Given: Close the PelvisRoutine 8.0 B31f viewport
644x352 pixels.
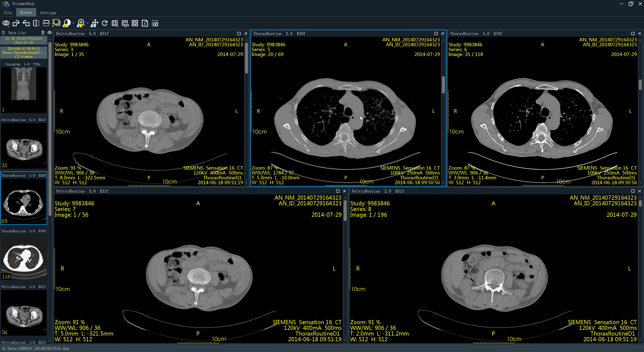Looking at the screenshot, I should 246,34.
